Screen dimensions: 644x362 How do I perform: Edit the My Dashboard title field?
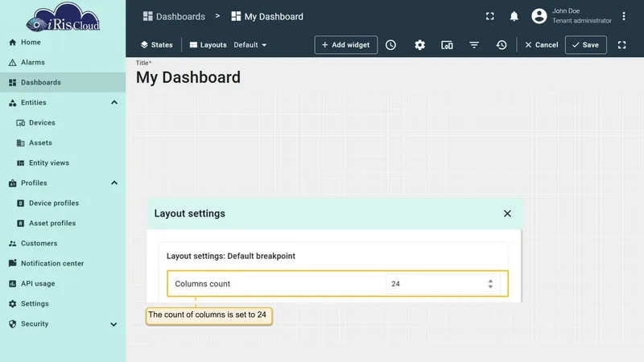(188, 77)
